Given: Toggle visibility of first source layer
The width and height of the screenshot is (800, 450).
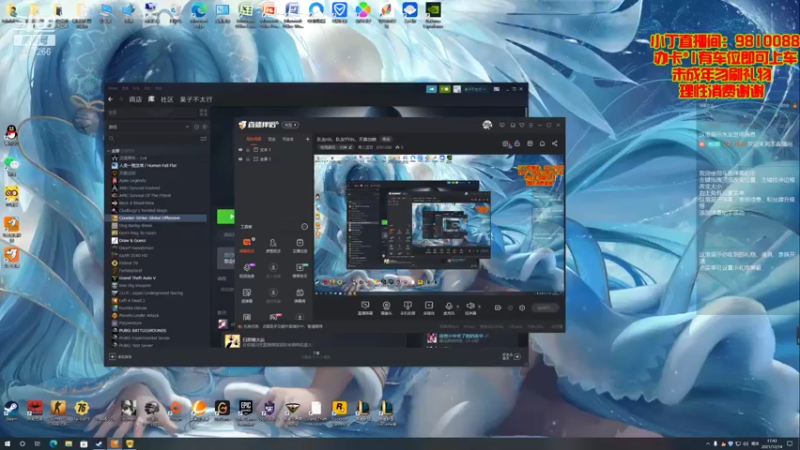Looking at the screenshot, I should click(x=240, y=149).
